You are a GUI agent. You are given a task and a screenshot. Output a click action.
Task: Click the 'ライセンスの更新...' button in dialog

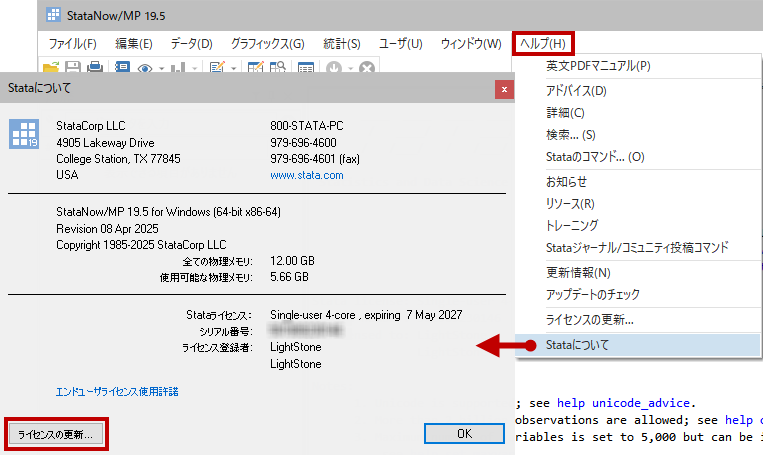click(56, 434)
